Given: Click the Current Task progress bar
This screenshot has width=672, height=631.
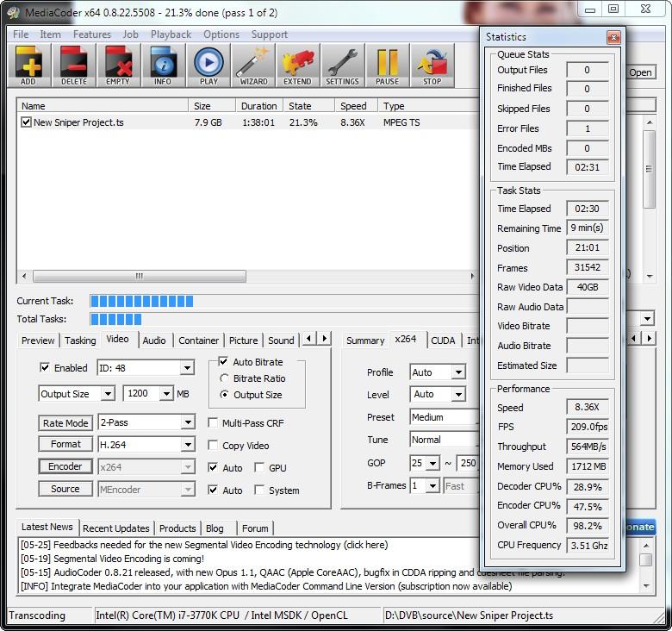Looking at the screenshot, I should click(283, 301).
